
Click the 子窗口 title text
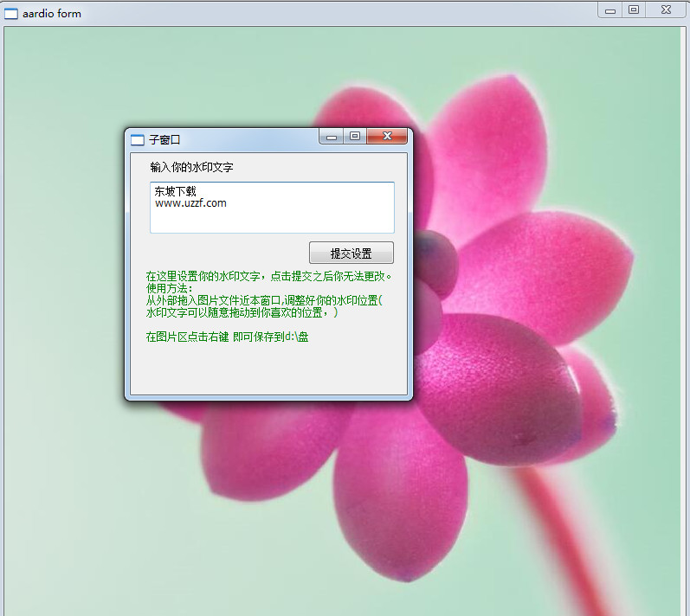pyautogui.click(x=164, y=140)
